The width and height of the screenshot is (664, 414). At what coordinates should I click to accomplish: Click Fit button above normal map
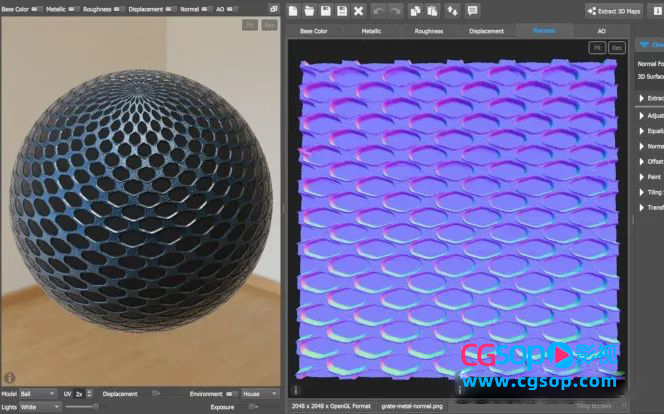[x=596, y=47]
